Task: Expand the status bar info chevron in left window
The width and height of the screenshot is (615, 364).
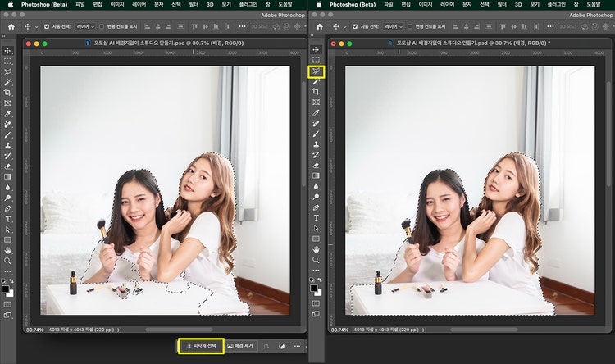Action: tap(118, 330)
